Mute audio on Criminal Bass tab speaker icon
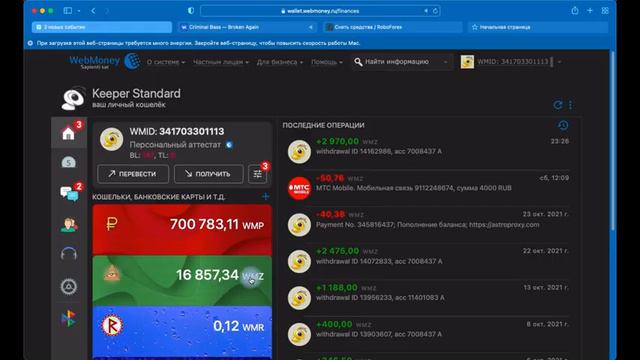640x360 pixels. tap(311, 27)
